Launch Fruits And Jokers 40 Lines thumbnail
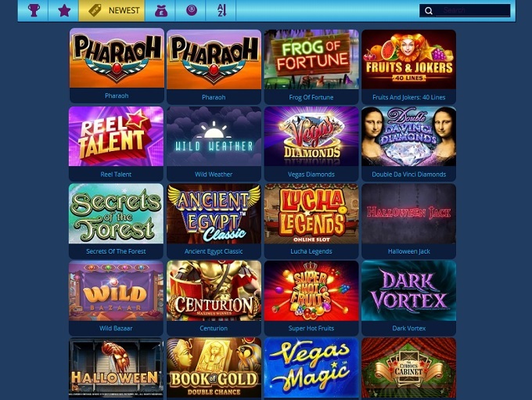 coord(408,59)
